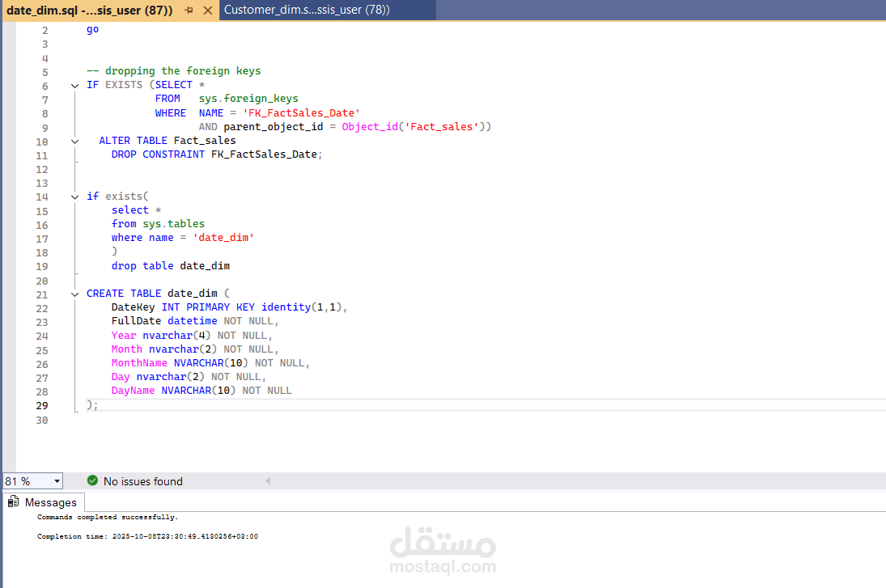Collapse the ALTER TABLE block at line 10
This screenshot has width=886, height=588.
(74, 142)
